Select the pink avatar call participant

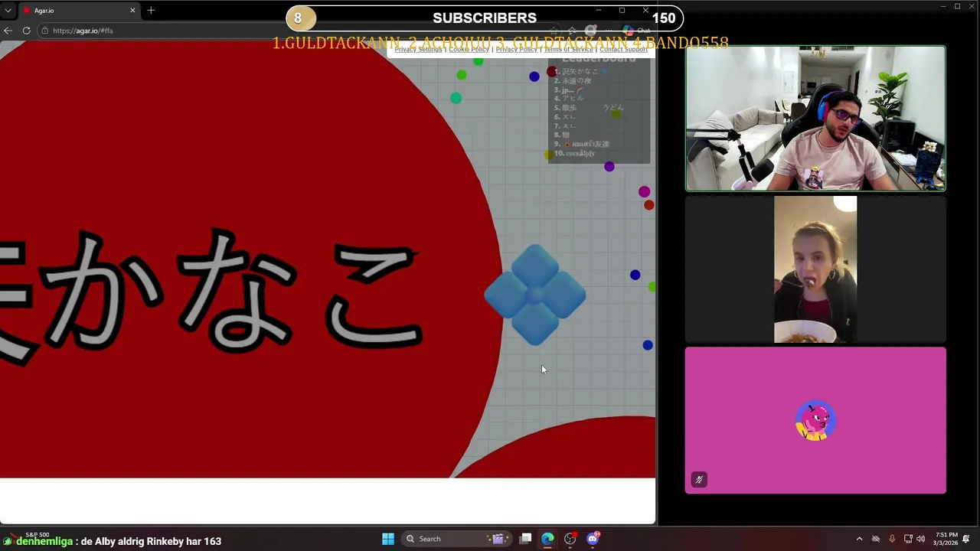[815, 420]
